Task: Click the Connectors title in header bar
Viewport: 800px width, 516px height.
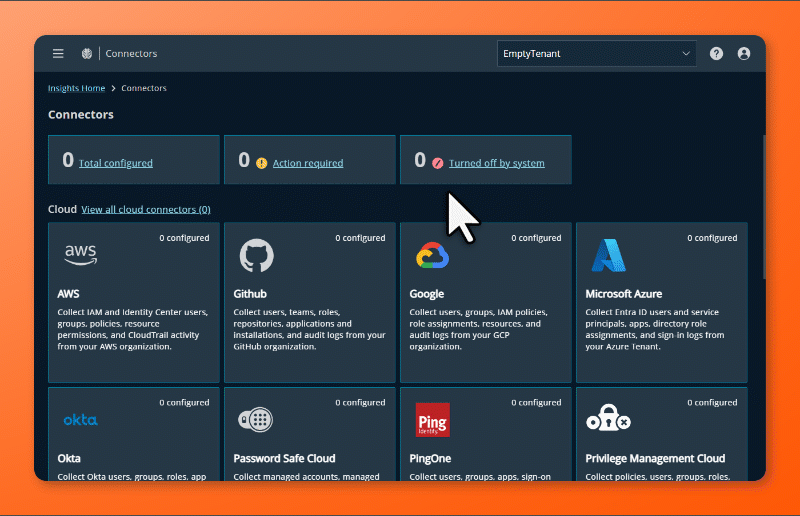Action: tap(131, 54)
